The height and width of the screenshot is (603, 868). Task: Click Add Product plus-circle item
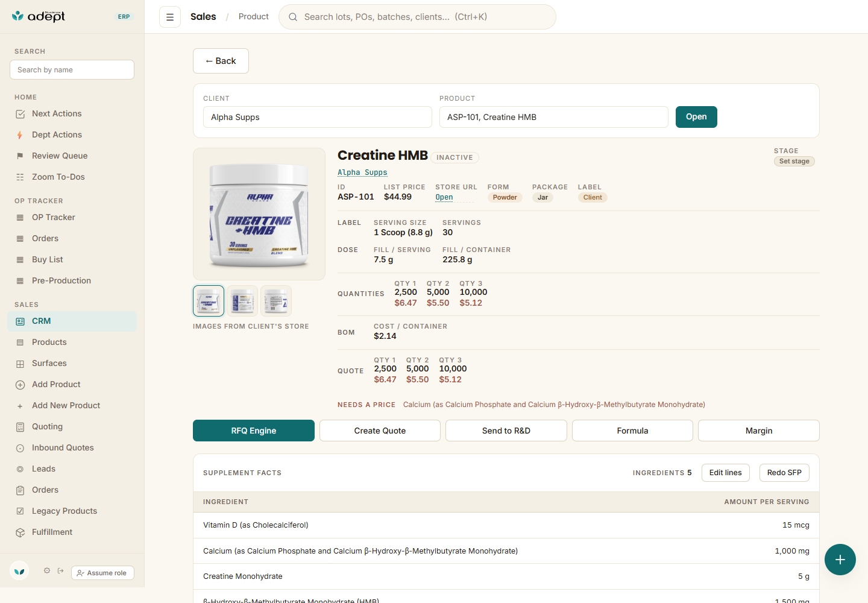tap(72, 384)
